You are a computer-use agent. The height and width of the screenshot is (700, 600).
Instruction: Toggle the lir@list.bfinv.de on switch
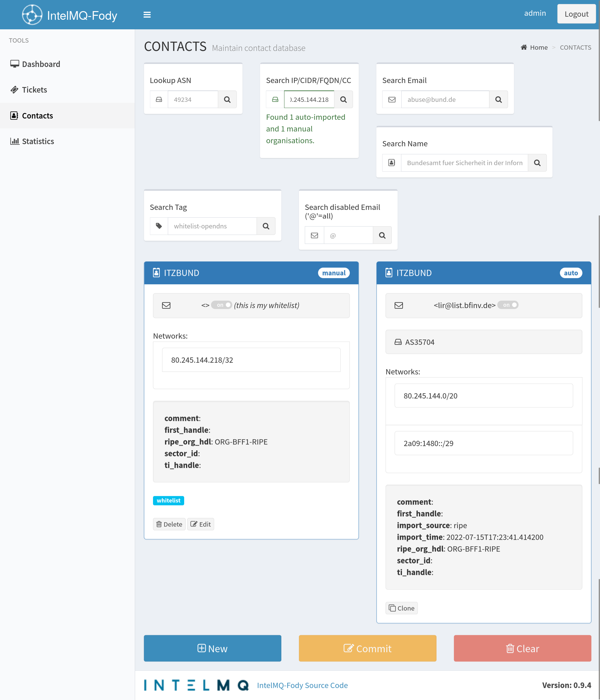[x=508, y=305]
